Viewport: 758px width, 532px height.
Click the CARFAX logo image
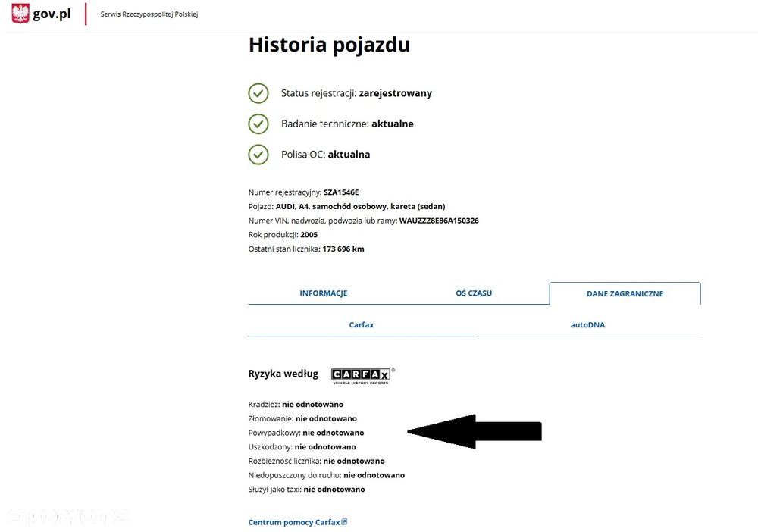tap(362, 375)
